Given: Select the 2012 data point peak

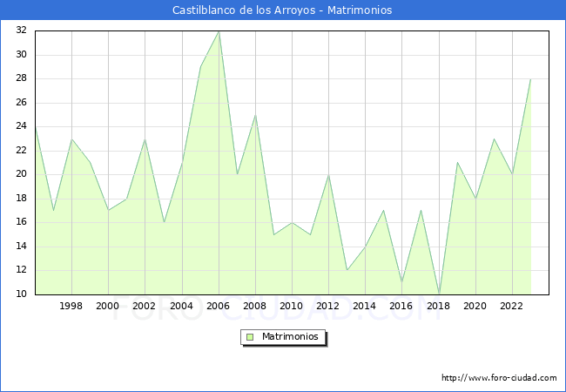Looking at the screenshot, I should 328,174.
